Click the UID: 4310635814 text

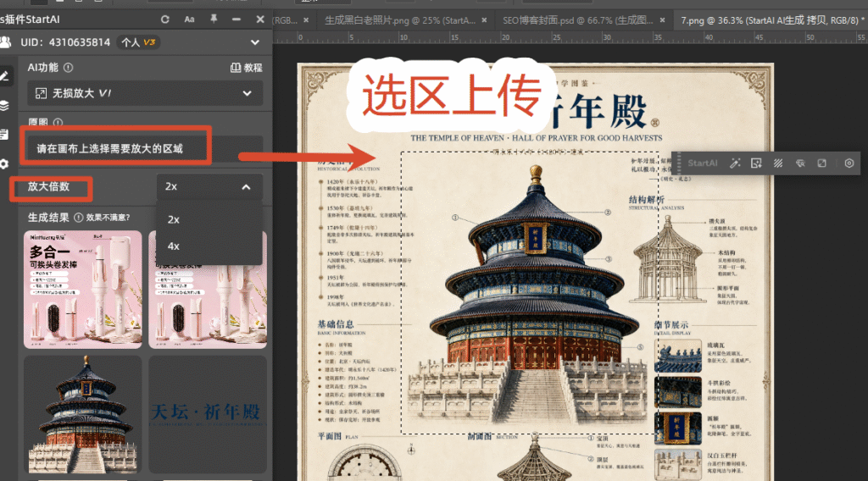coord(65,42)
